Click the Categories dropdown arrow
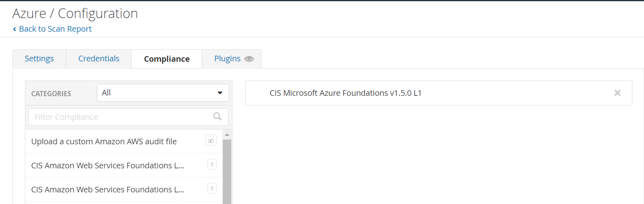This screenshot has height=204, width=644. click(x=220, y=93)
